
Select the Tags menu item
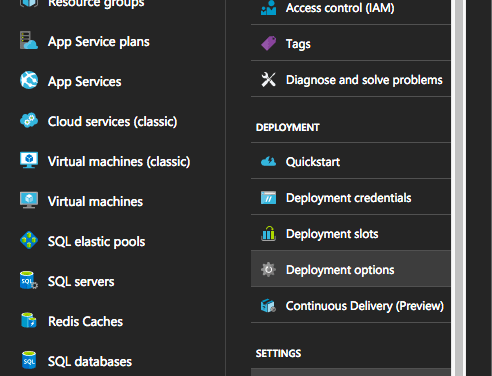pos(351,43)
